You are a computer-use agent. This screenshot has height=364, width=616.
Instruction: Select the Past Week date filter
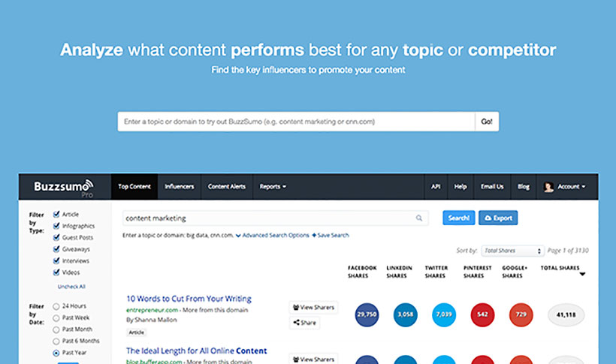click(x=56, y=318)
